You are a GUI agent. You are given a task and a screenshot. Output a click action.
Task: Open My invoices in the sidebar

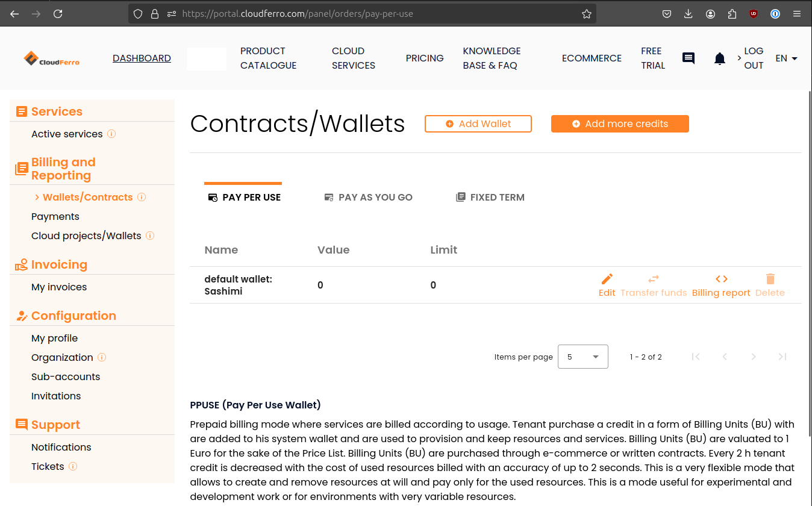click(x=59, y=287)
